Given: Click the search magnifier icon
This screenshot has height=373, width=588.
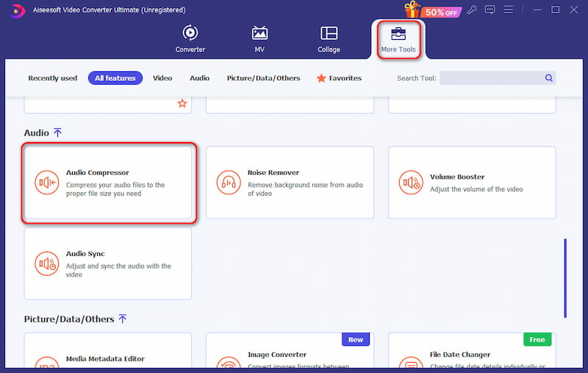Looking at the screenshot, I should coord(549,78).
